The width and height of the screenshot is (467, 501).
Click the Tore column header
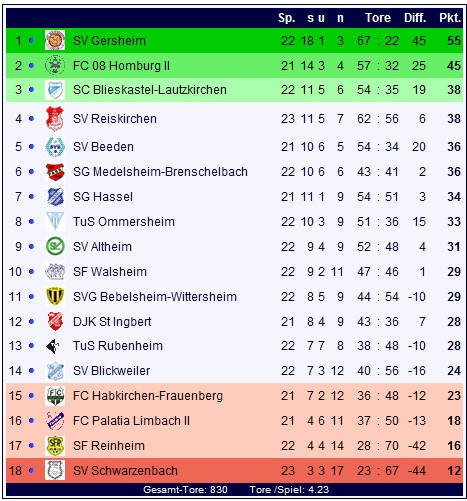pos(378,18)
